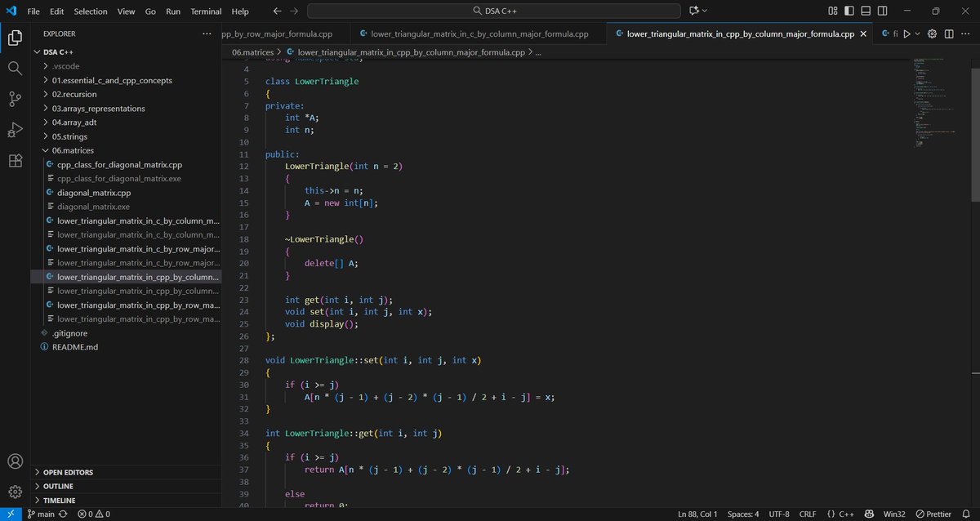
Task: Open the Run and Debug panel
Action: pos(15,130)
